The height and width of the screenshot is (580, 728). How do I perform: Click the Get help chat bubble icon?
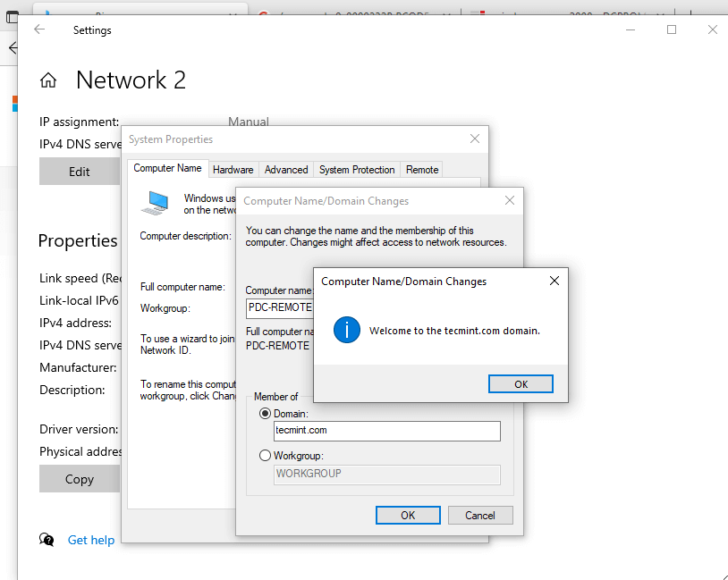pyautogui.click(x=47, y=539)
